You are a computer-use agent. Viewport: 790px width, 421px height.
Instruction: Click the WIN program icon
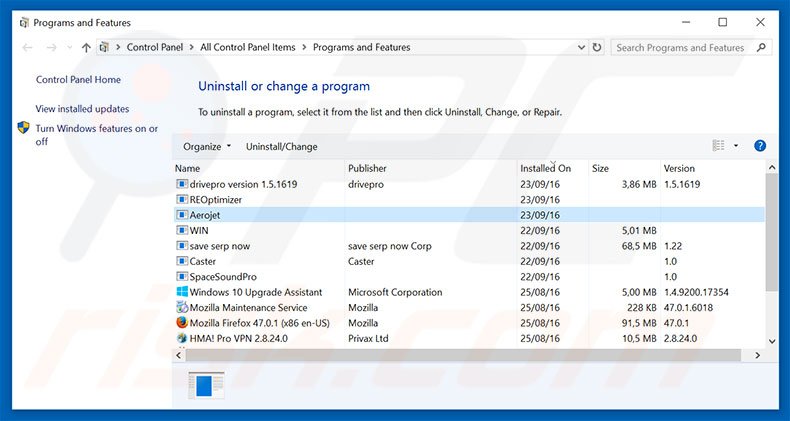point(182,231)
